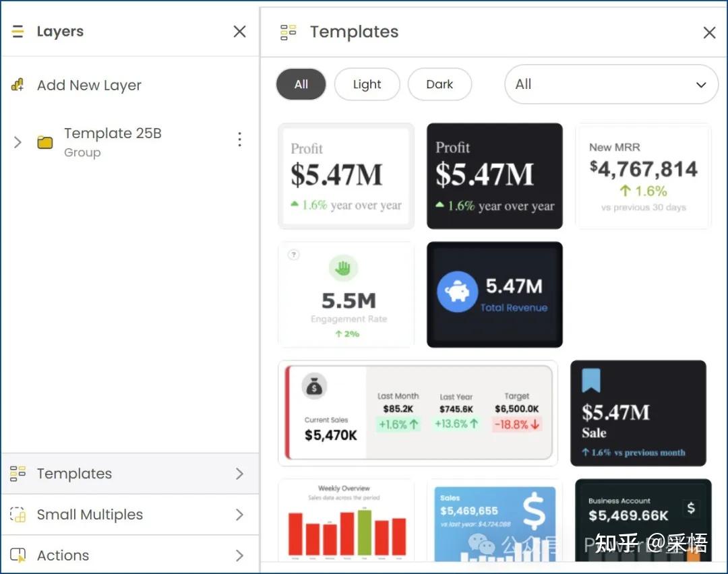
Task: Select the All theme filter pill
Action: [x=301, y=84]
